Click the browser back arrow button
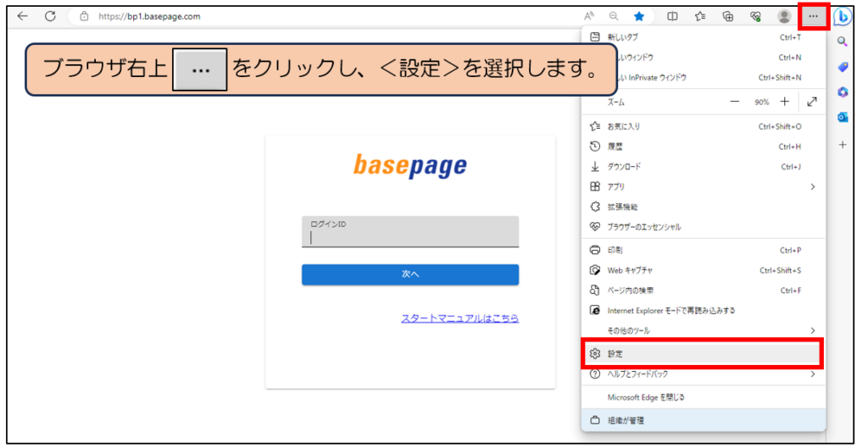The height and width of the screenshot is (448, 868). coord(23,16)
